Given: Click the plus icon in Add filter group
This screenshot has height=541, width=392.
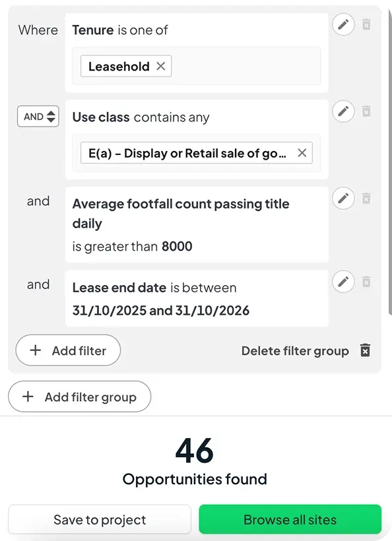Looking at the screenshot, I should [x=28, y=397].
